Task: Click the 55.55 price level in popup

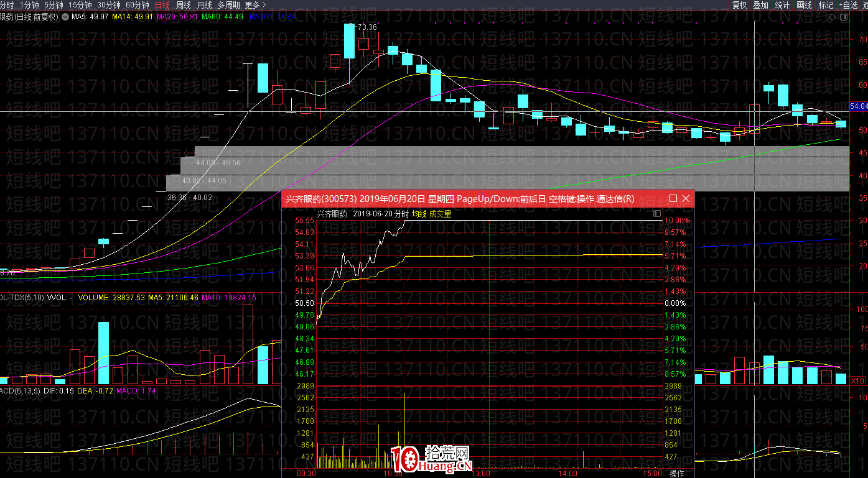Action: 304,221
